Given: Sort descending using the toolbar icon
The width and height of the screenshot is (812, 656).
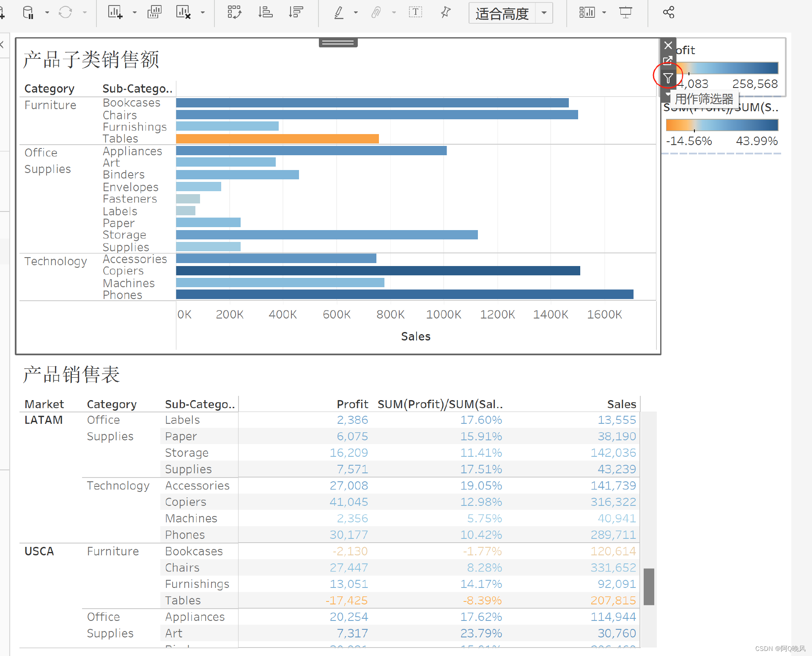Looking at the screenshot, I should point(296,12).
